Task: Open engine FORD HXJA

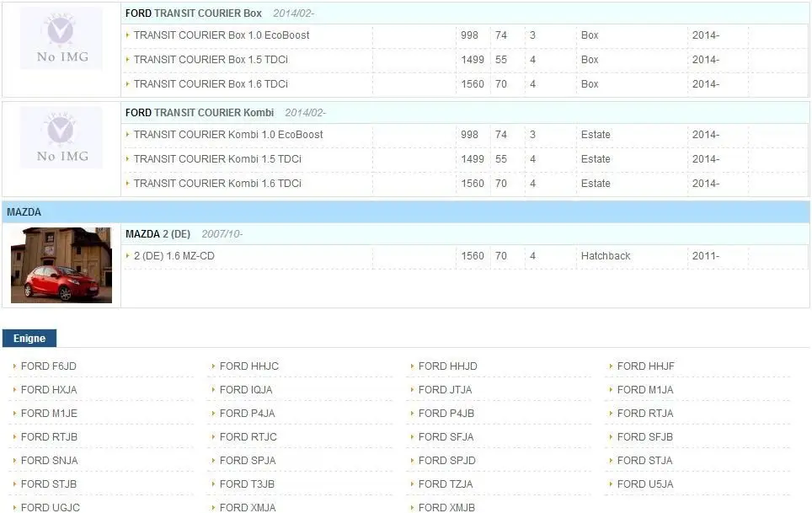Action: [49, 390]
